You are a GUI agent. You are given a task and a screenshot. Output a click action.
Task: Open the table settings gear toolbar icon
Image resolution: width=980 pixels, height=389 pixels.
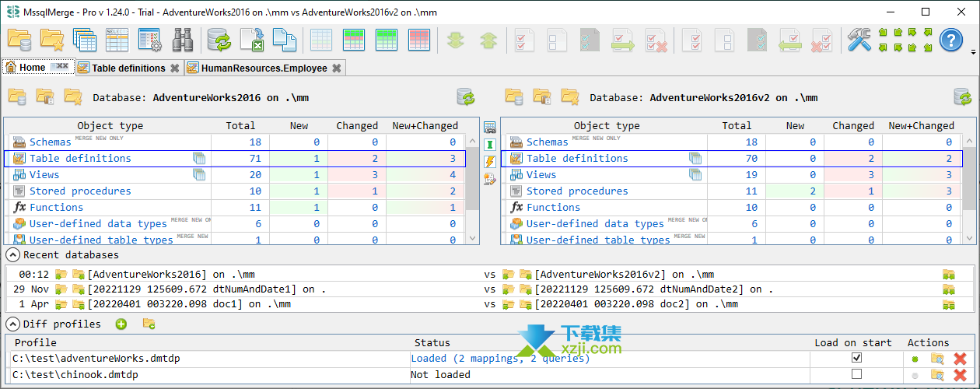(149, 40)
